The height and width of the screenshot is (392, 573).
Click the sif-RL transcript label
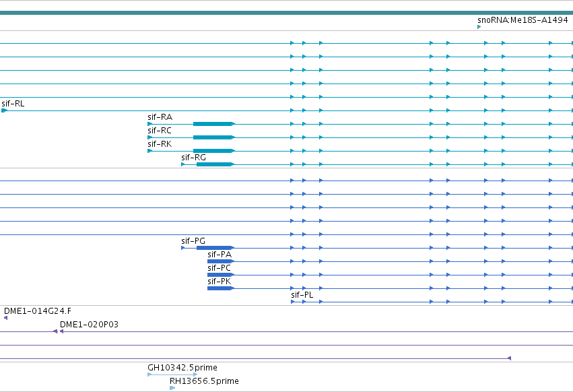pyautogui.click(x=13, y=104)
